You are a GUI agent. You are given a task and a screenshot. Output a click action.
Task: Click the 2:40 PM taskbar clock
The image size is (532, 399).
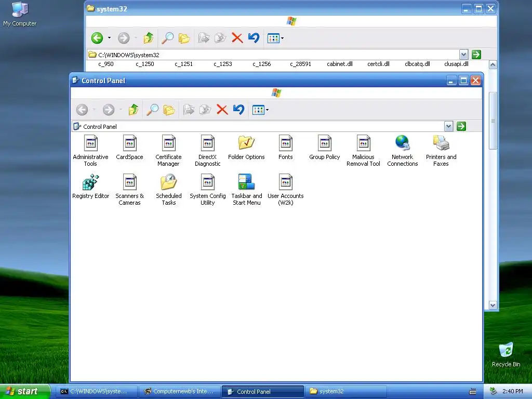512,391
